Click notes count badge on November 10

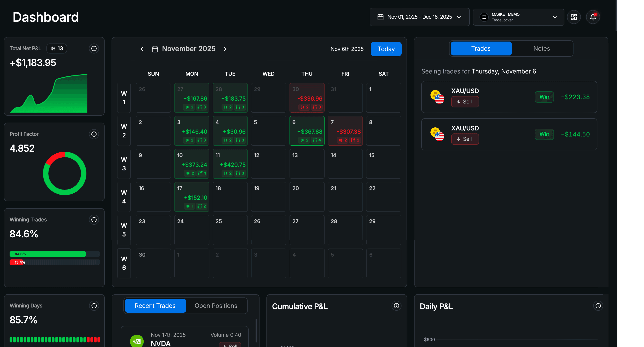202,173
